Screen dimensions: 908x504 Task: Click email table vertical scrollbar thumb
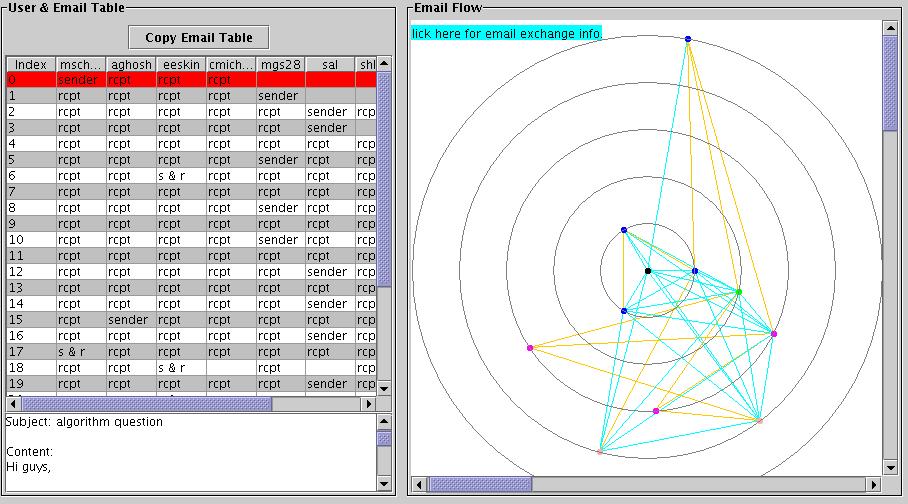point(384,178)
